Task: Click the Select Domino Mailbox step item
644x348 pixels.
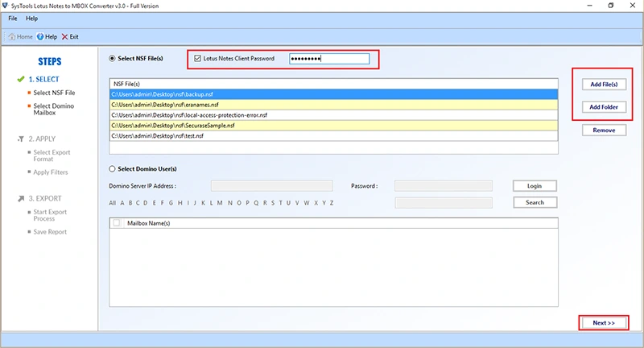Action: tap(54, 110)
